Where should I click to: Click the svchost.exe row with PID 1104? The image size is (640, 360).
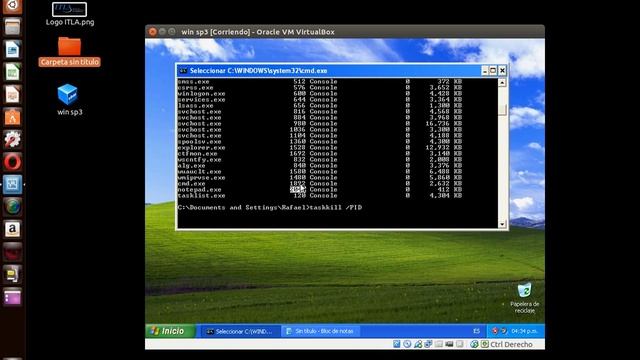[x=320, y=136]
